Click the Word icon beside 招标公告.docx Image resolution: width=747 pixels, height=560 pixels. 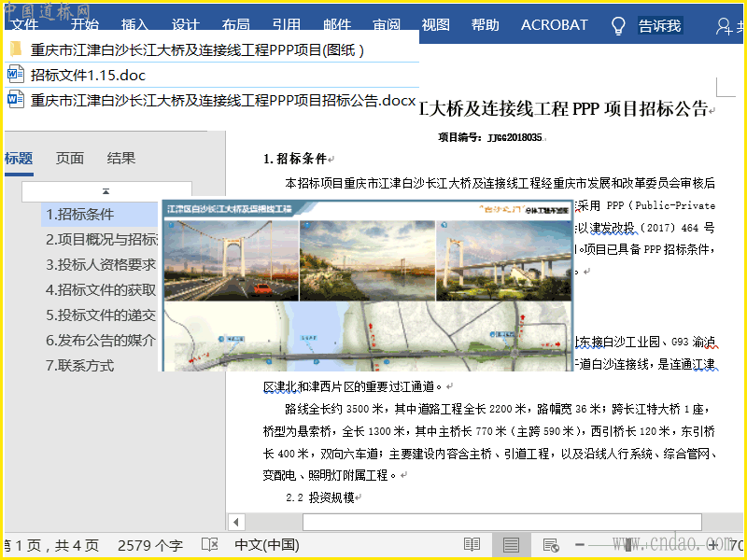[16, 100]
